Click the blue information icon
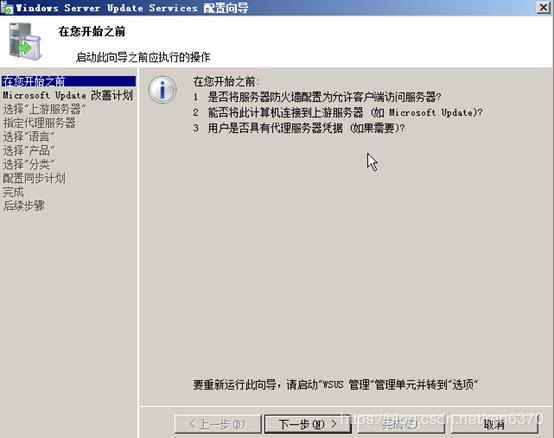Image resolution: width=554 pixels, height=438 pixels. [163, 90]
